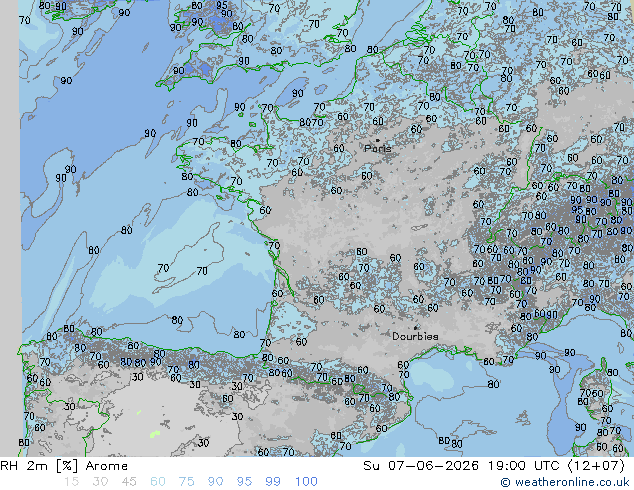Click the 100 value in the bottom legend
634x490 pixels.
click(306, 482)
